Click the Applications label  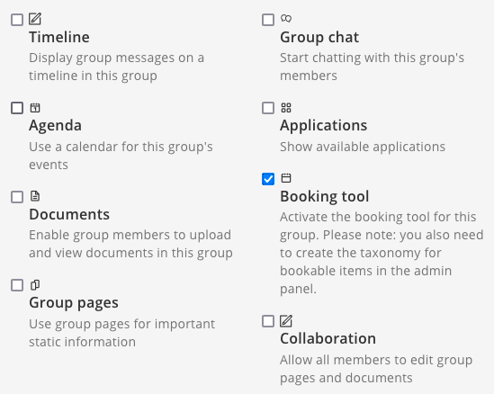point(323,126)
